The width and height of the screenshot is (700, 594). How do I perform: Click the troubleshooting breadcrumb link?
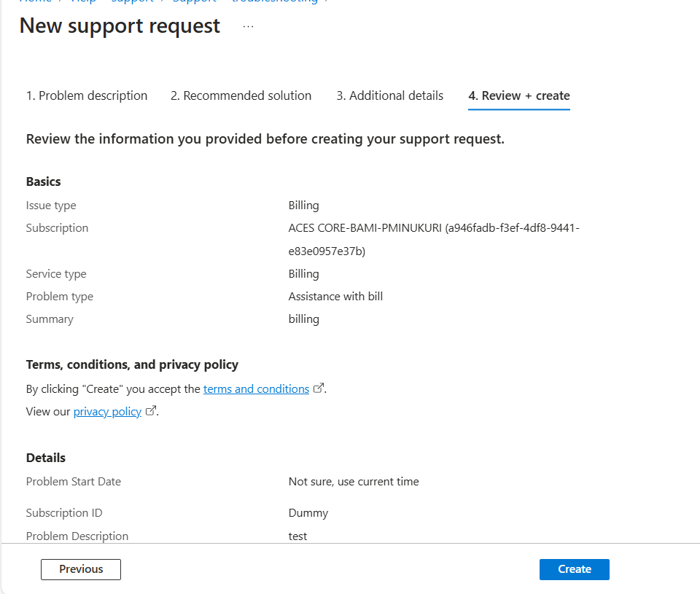(275, 1)
